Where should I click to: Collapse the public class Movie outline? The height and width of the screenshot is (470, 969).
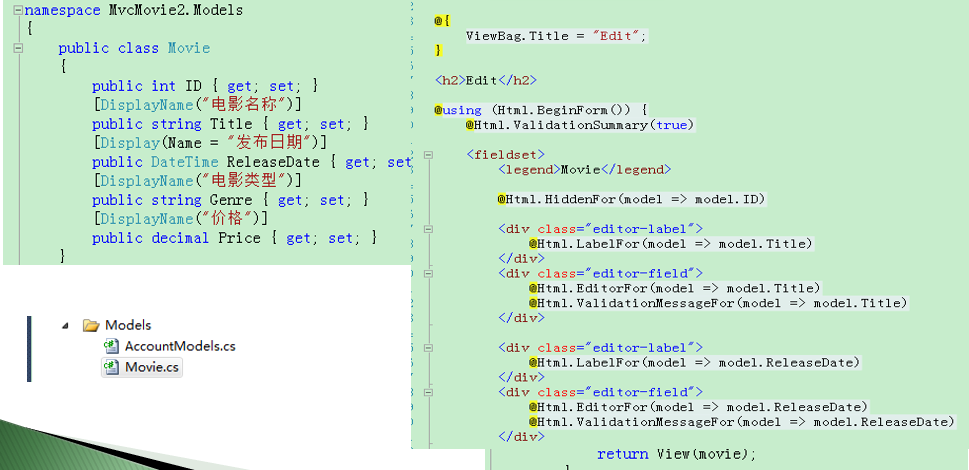(18, 48)
